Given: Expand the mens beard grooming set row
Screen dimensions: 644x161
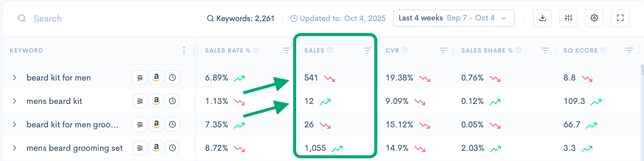Looking at the screenshot, I should (14, 148).
